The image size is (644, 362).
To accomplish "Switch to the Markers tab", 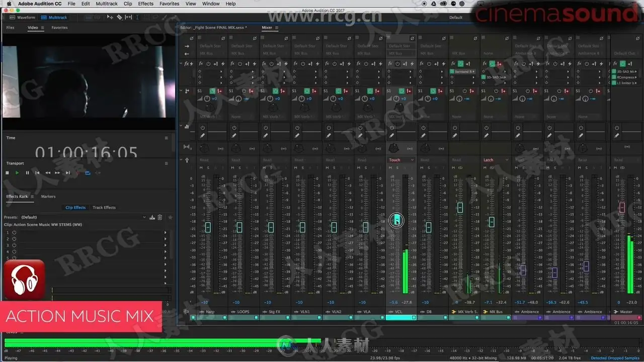I will coord(48,197).
